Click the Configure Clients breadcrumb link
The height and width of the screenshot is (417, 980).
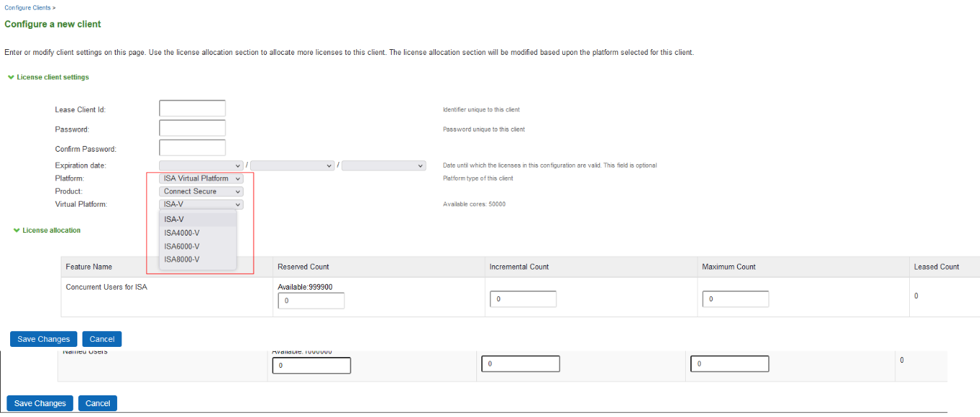pos(27,8)
